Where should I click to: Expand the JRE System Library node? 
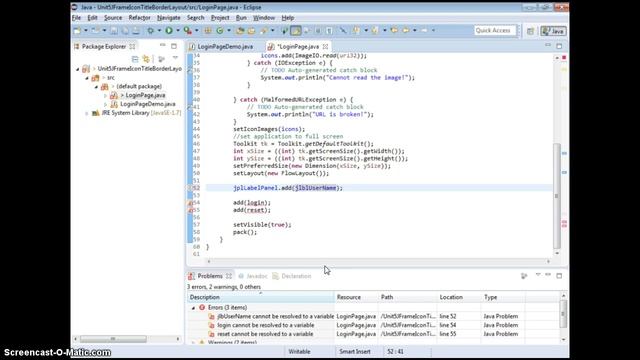click(x=87, y=113)
